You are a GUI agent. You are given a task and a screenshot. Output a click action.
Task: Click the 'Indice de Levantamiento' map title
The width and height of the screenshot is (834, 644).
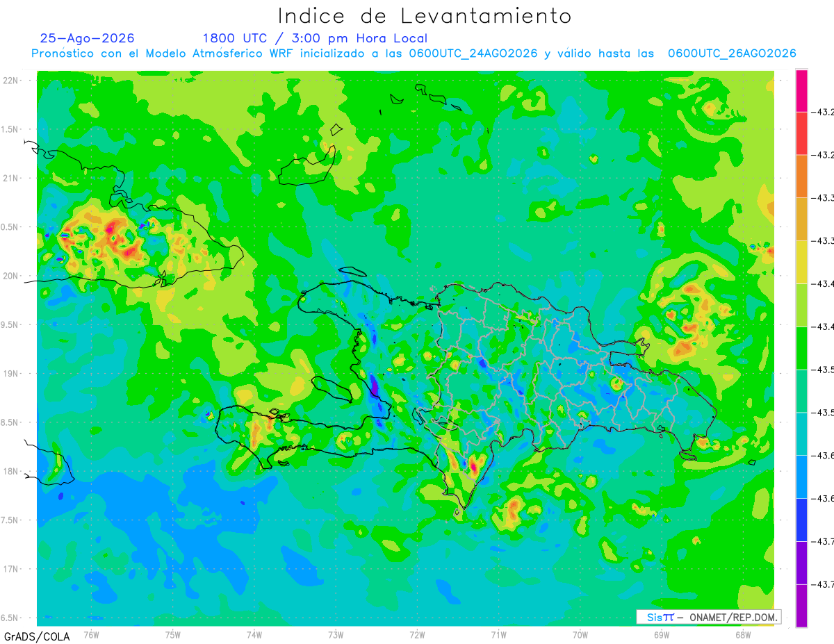tap(425, 16)
